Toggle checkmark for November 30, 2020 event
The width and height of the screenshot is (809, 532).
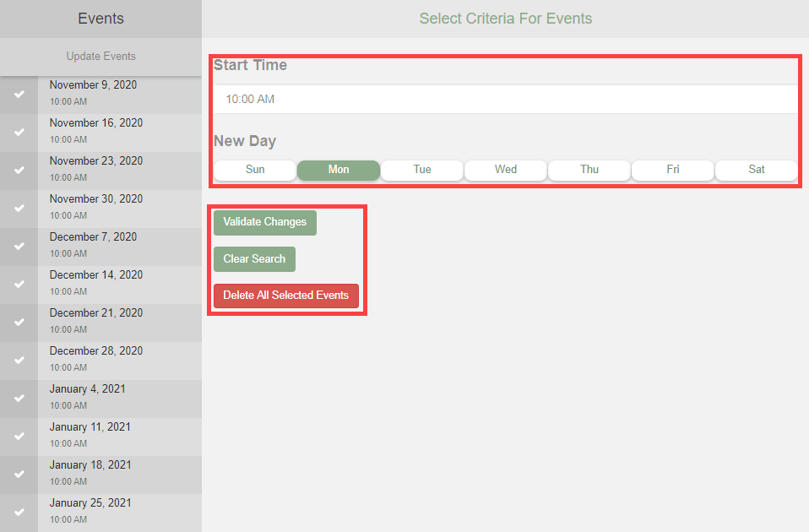[19, 208]
